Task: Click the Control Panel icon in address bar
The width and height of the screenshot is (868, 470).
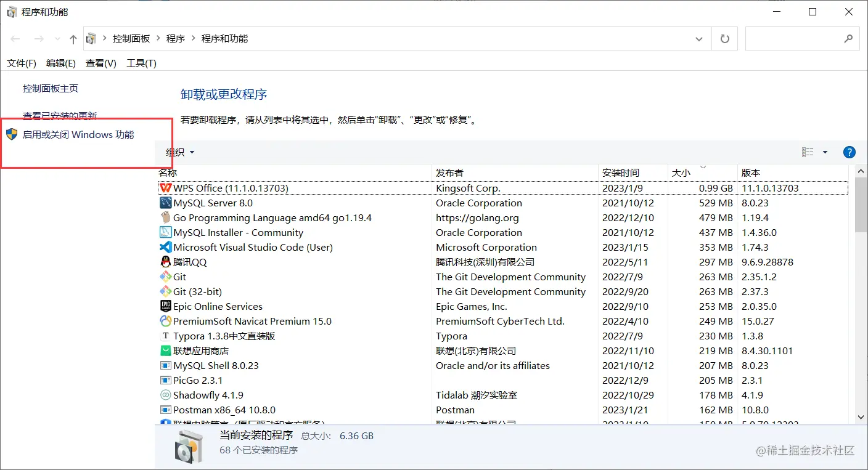Action: coord(91,38)
